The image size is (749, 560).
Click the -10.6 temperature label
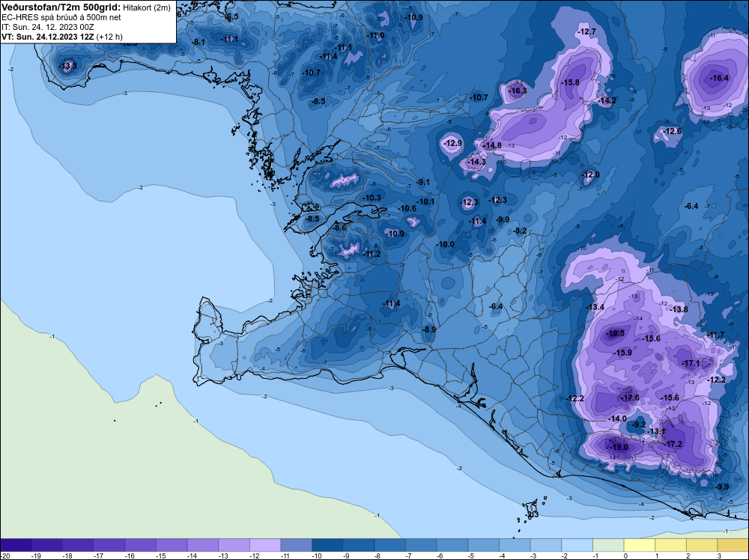(407, 208)
